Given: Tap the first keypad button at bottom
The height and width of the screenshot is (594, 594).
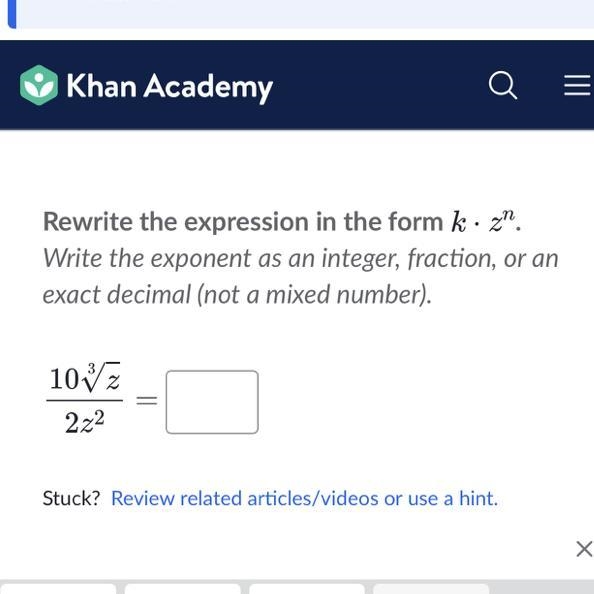Looking at the screenshot, I should pyautogui.click(x=58, y=589).
